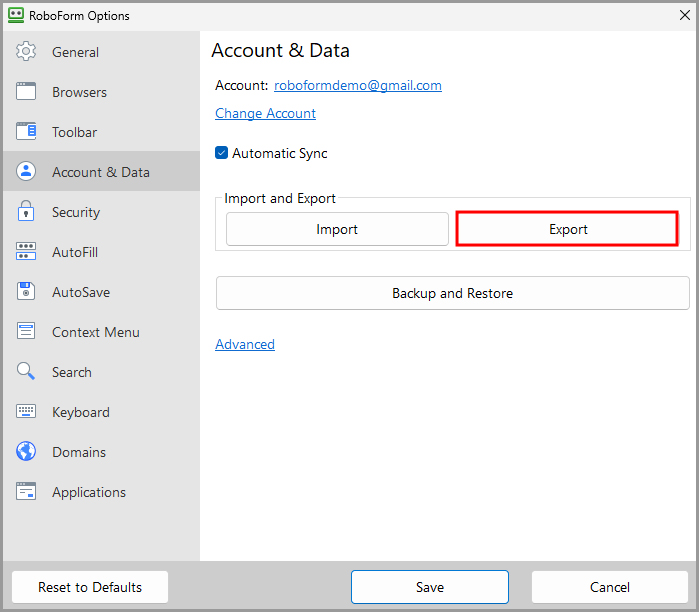Click the Toolbar sidebar icon
699x612 pixels.
pos(26,131)
